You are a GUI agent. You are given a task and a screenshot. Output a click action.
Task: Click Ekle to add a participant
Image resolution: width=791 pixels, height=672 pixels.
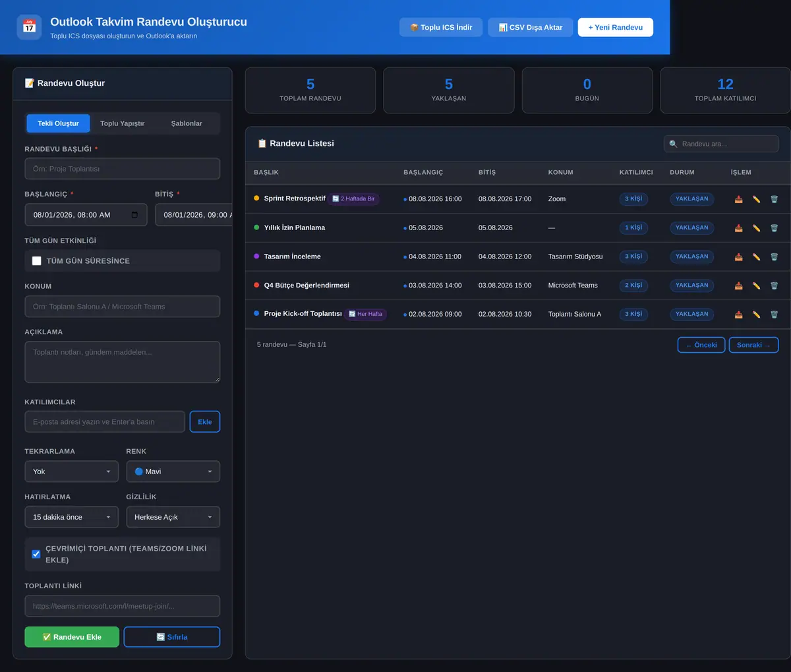205,422
